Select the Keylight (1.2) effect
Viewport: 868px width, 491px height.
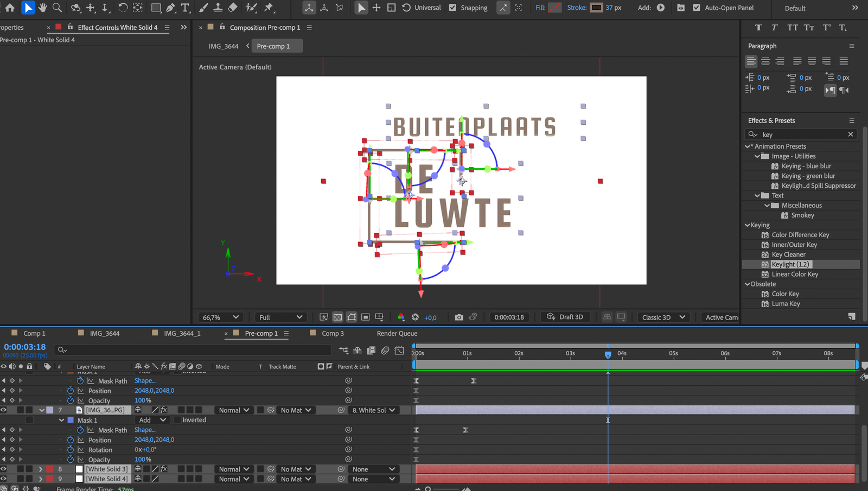tap(790, 265)
